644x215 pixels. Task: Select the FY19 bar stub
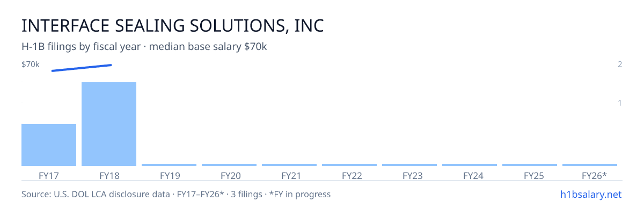click(169, 165)
